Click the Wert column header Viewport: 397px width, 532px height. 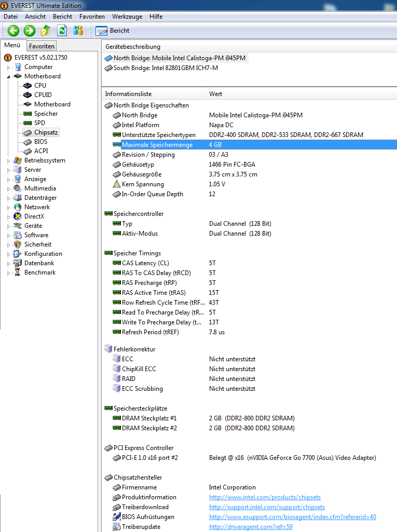point(302,94)
